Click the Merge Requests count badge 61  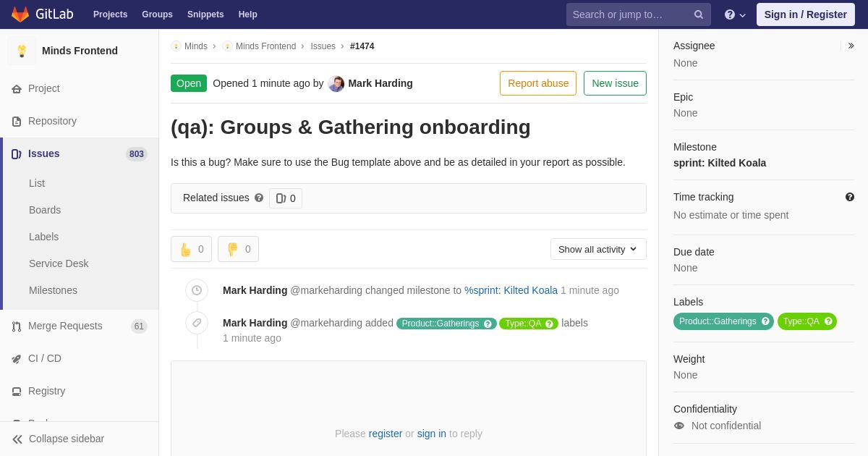coord(139,326)
